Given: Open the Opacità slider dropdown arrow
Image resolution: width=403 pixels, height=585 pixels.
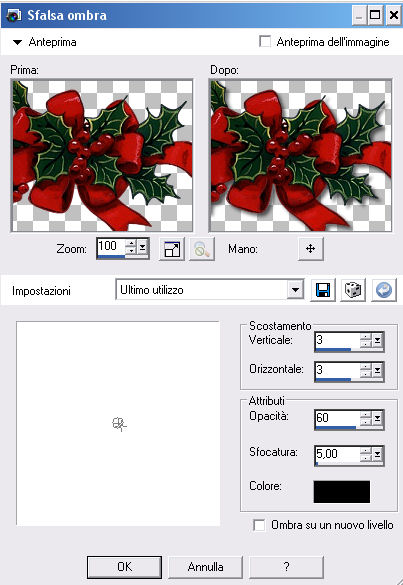Looking at the screenshot, I should click(378, 419).
